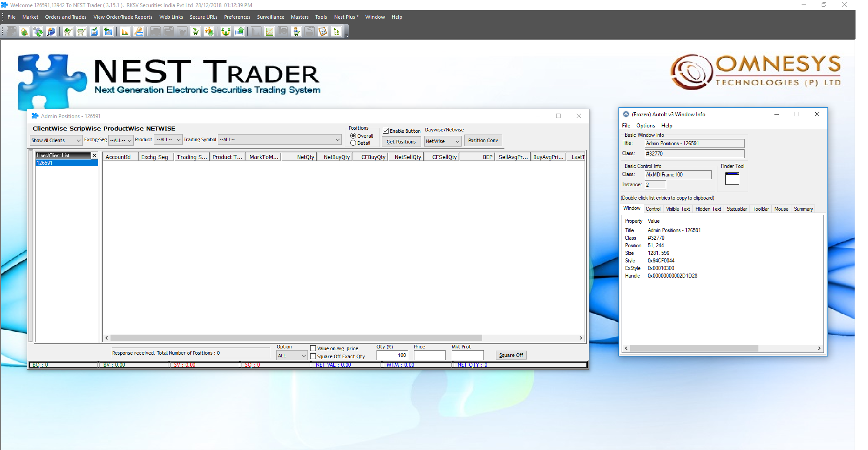Click the blue checkmark window toolbar icon
This screenshot has width=868, height=450.
coord(94,32)
